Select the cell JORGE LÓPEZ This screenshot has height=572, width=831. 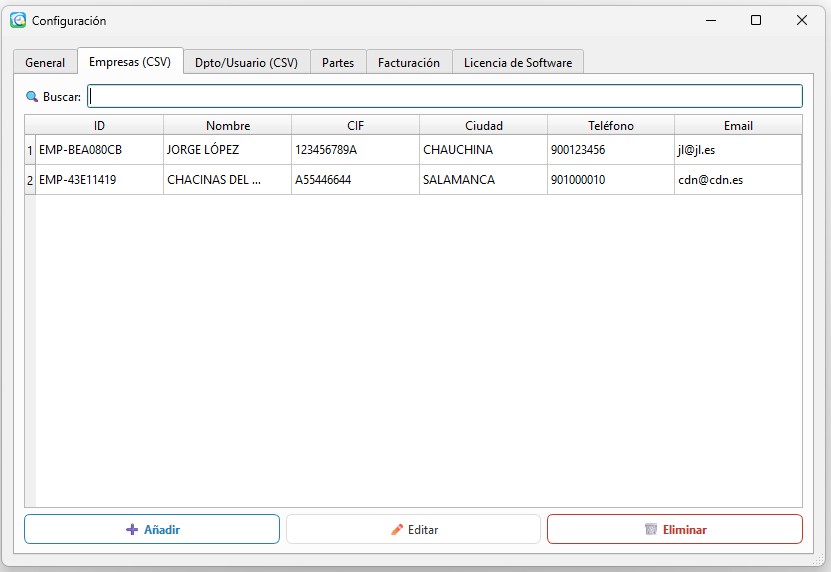click(228, 150)
